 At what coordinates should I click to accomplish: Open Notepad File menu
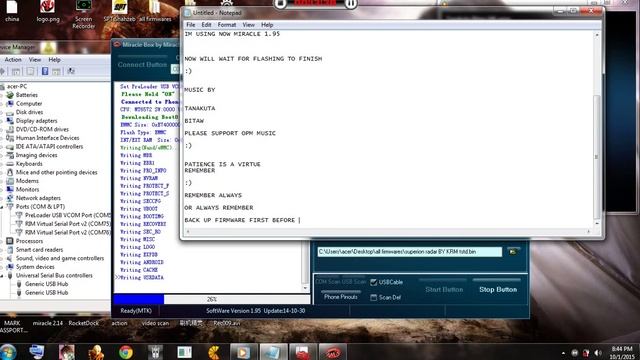191,24
